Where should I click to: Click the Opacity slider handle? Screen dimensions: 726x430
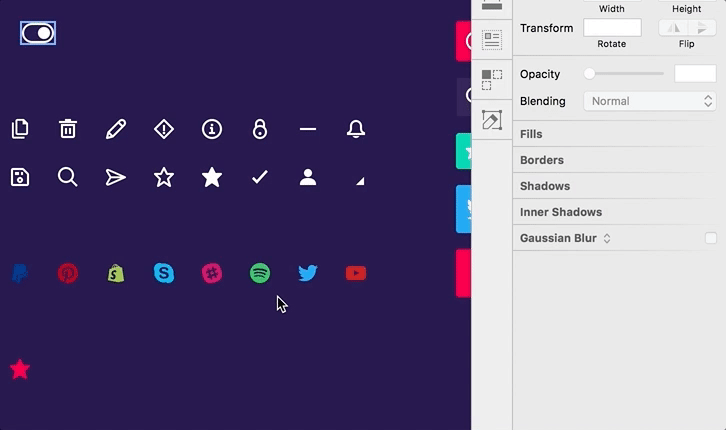coord(589,74)
